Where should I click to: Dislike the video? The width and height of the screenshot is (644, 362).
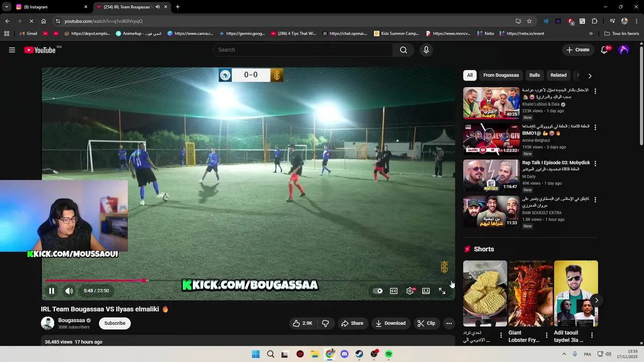tap(326, 323)
